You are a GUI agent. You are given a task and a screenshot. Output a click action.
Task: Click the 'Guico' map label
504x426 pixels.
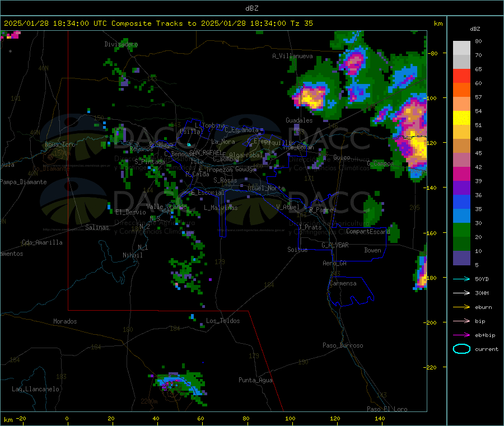point(342,157)
